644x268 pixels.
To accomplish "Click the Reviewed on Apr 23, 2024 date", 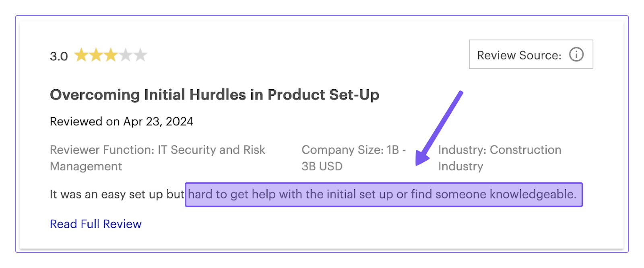I will (x=122, y=121).
